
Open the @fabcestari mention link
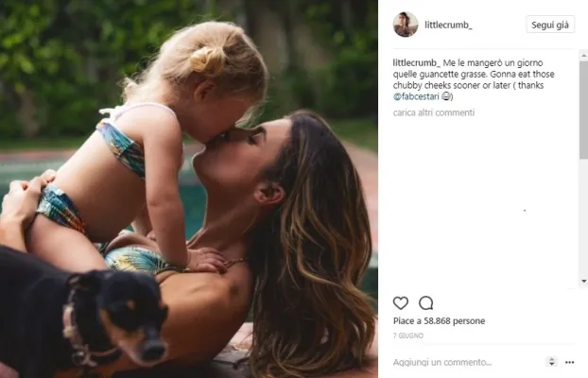click(x=416, y=96)
